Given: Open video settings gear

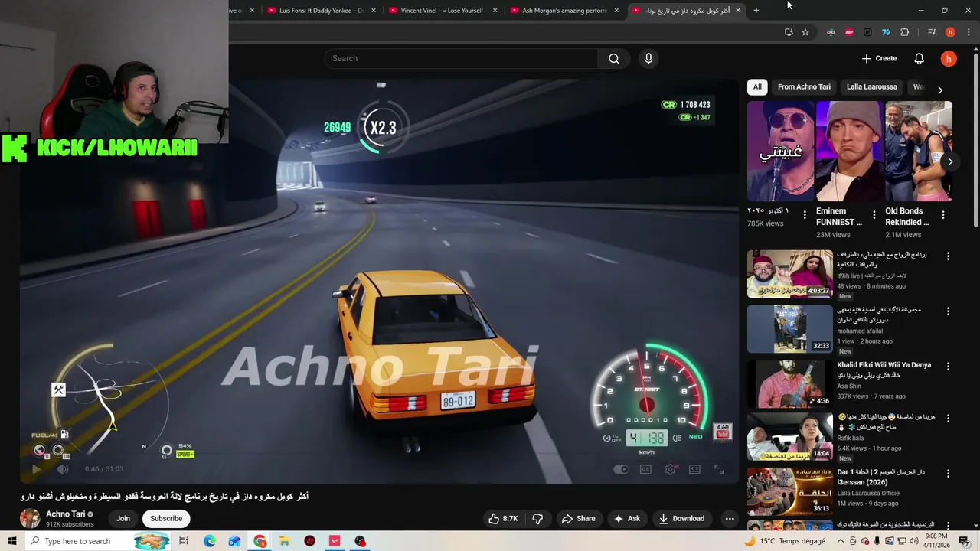Looking at the screenshot, I should [670, 469].
